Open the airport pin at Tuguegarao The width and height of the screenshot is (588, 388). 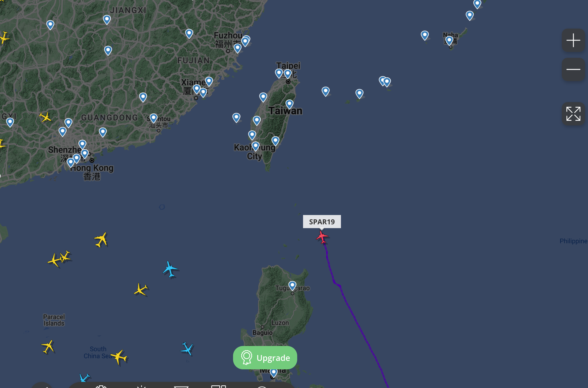point(292,286)
